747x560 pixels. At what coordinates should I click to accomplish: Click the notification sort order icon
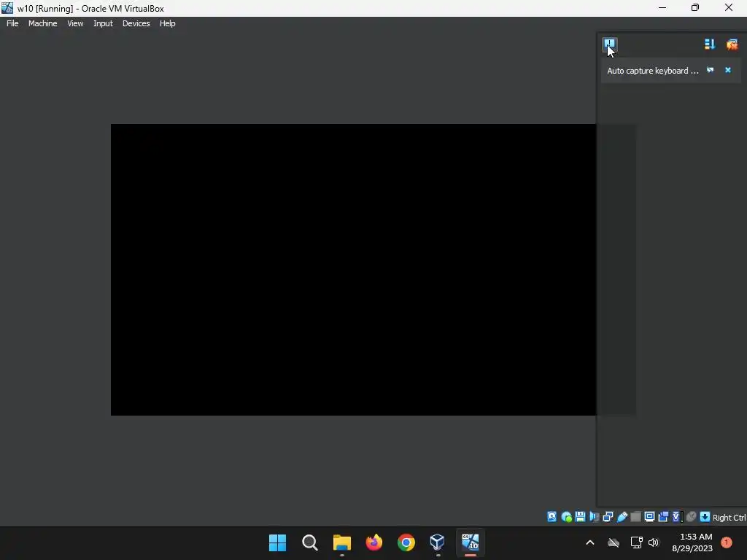pyautogui.click(x=710, y=44)
